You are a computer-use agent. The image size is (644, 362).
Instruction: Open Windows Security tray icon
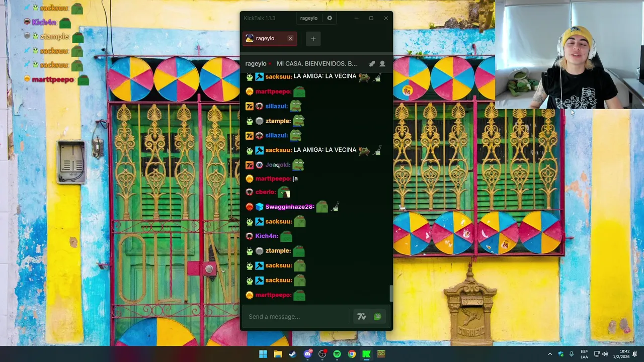click(x=561, y=354)
